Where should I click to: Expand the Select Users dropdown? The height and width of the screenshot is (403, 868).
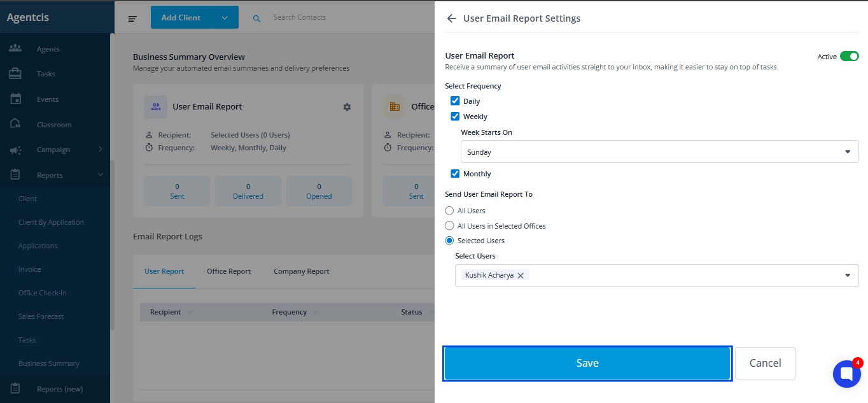pyautogui.click(x=847, y=276)
